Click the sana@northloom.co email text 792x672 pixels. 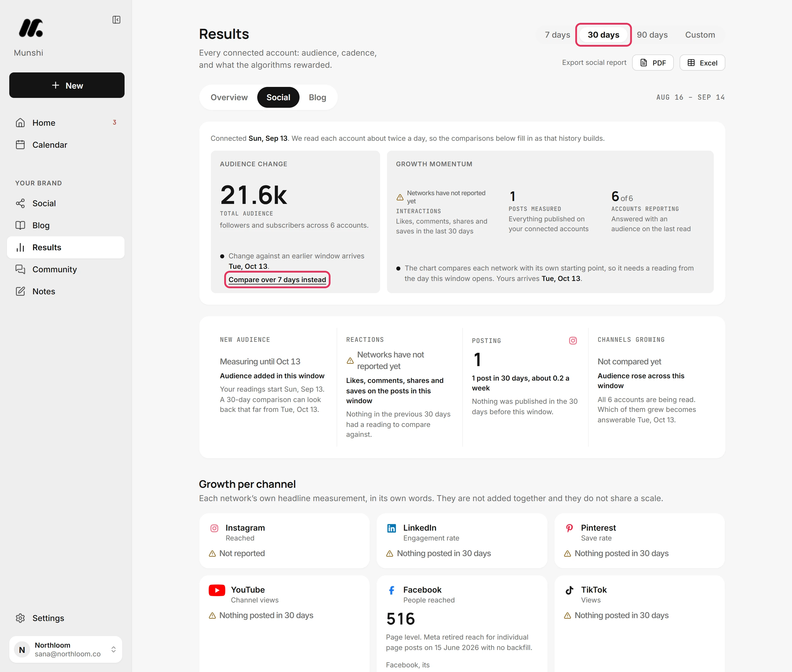[67, 654]
